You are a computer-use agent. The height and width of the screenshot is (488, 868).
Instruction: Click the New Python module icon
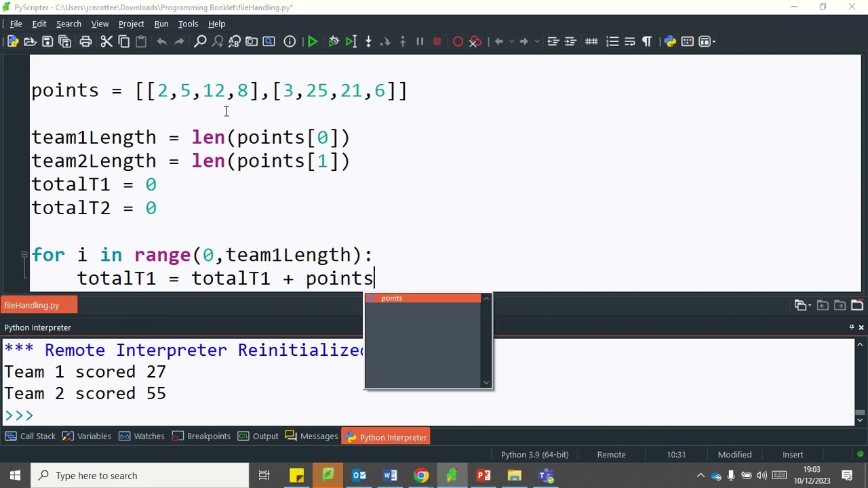(x=12, y=41)
